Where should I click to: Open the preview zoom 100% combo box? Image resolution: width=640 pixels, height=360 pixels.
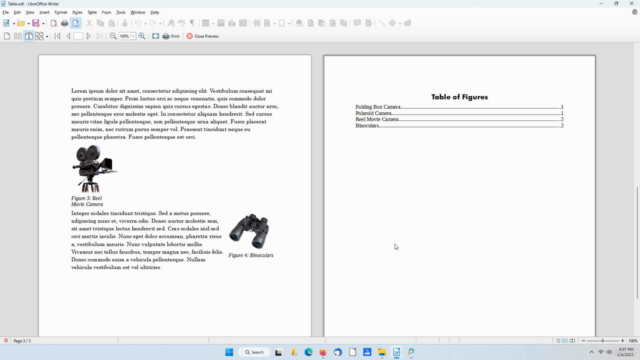pos(127,36)
